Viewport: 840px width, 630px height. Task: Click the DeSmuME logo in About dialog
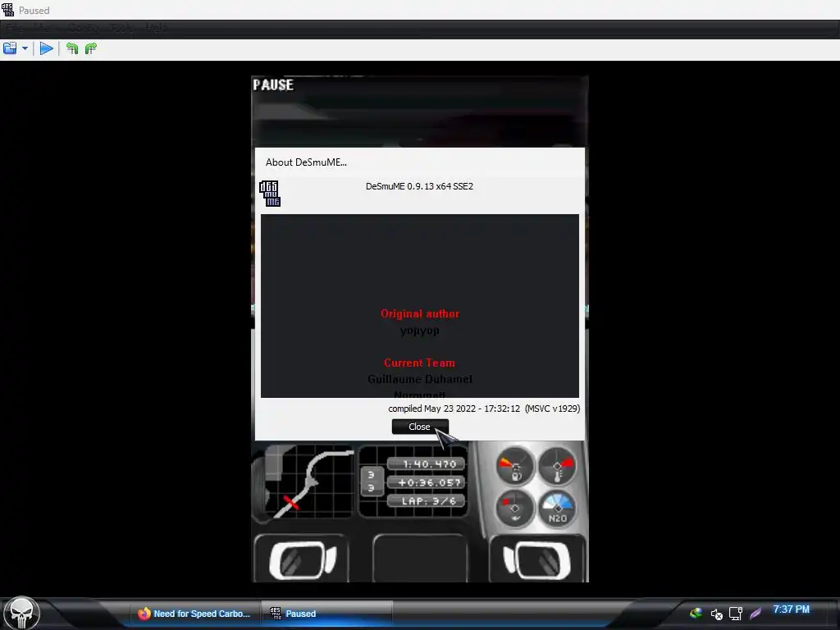270,194
